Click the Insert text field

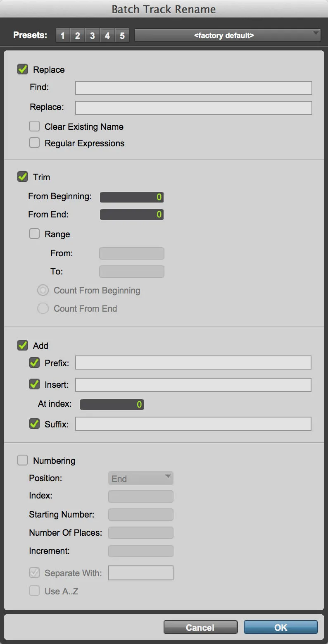pyautogui.click(x=193, y=385)
